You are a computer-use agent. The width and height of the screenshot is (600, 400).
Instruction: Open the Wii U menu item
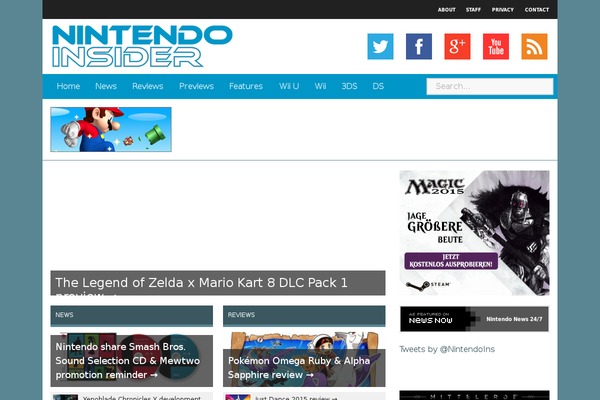click(x=289, y=86)
